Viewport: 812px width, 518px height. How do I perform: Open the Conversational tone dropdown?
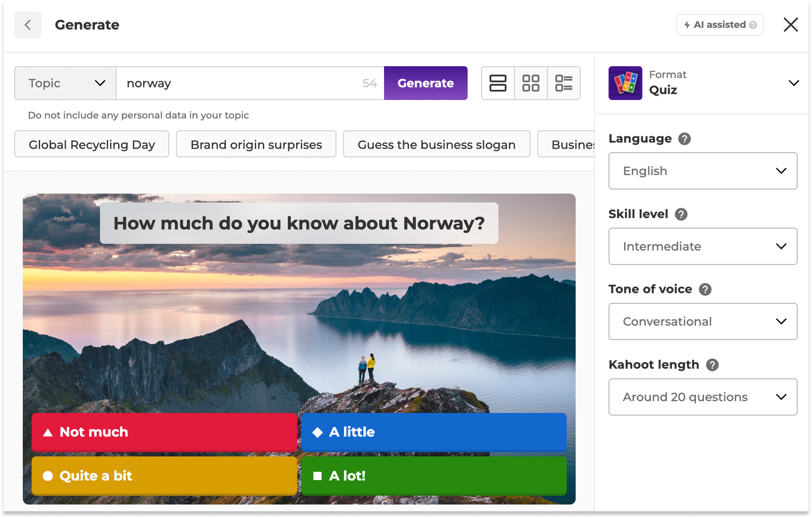[702, 321]
